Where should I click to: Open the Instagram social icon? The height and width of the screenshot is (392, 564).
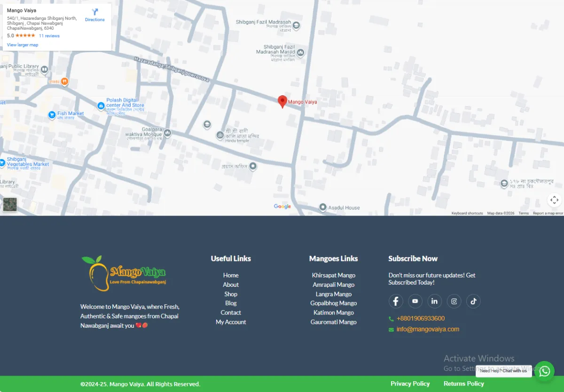click(x=454, y=301)
